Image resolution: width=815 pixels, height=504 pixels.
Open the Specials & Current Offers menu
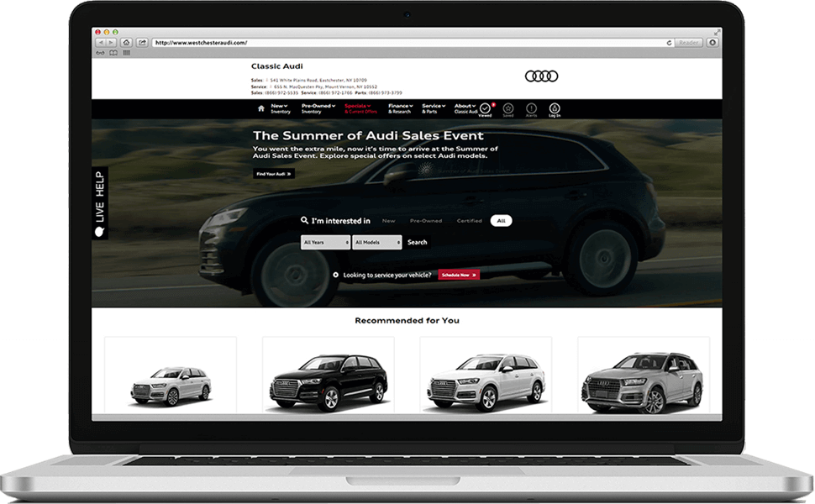pyautogui.click(x=360, y=108)
